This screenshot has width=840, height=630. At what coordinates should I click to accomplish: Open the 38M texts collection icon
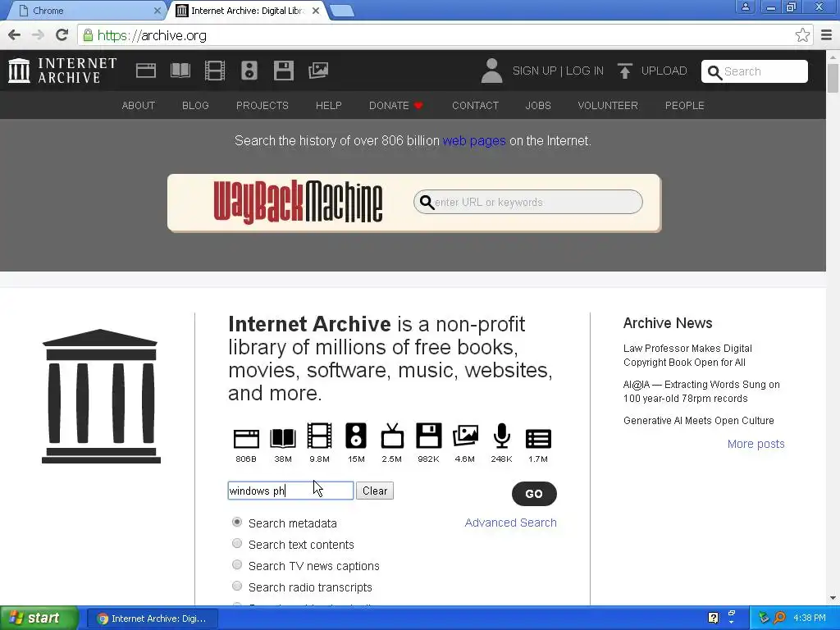coord(283,438)
